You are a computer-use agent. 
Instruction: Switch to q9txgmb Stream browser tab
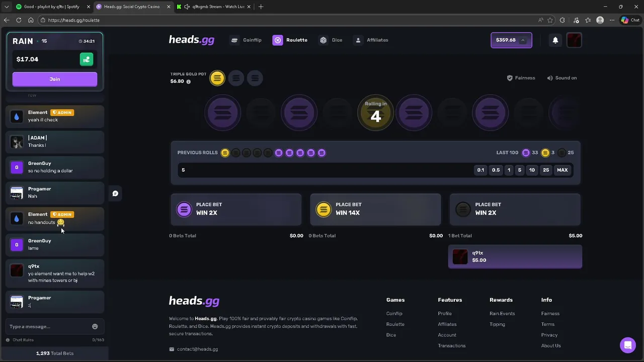coord(214,7)
